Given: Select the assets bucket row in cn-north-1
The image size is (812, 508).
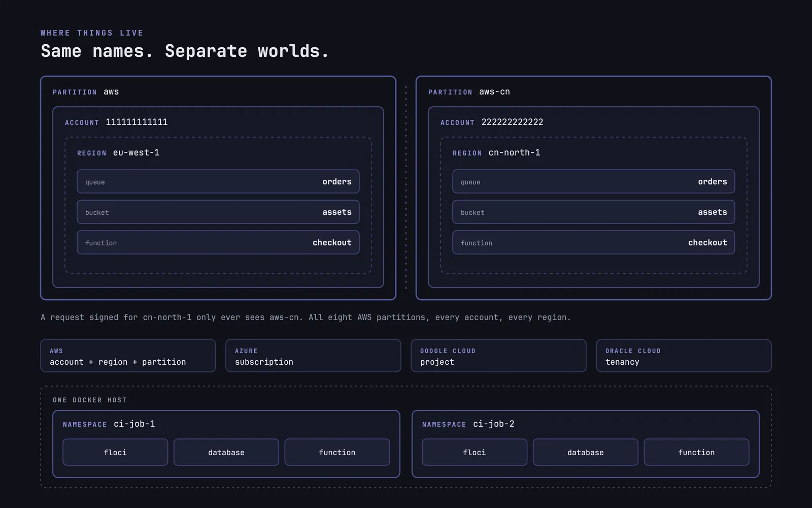Looking at the screenshot, I should tap(594, 212).
